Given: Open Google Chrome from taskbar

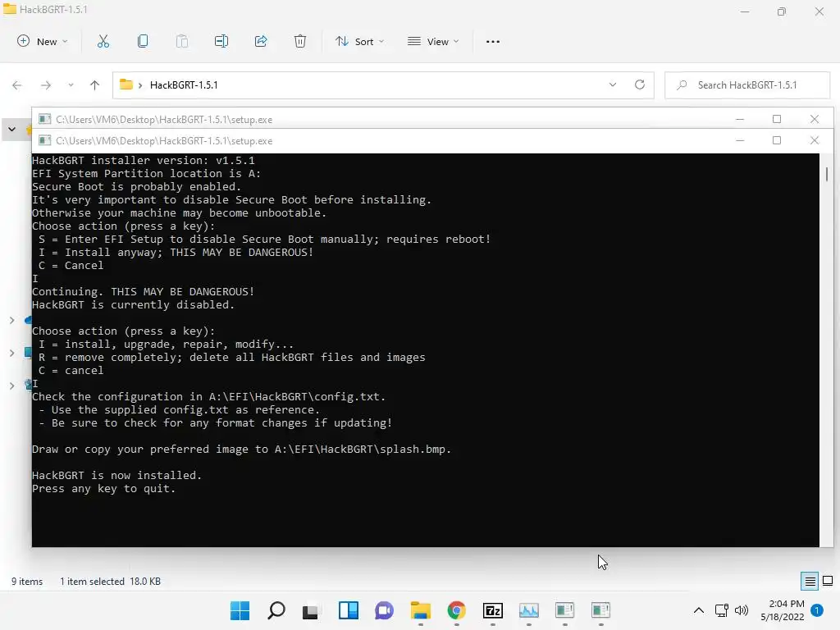Looking at the screenshot, I should [x=456, y=610].
